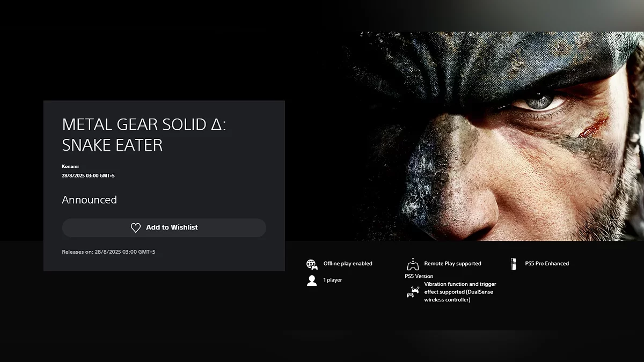Click the DualSense vibration controller icon
This screenshot has height=362, width=644.
[412, 292]
